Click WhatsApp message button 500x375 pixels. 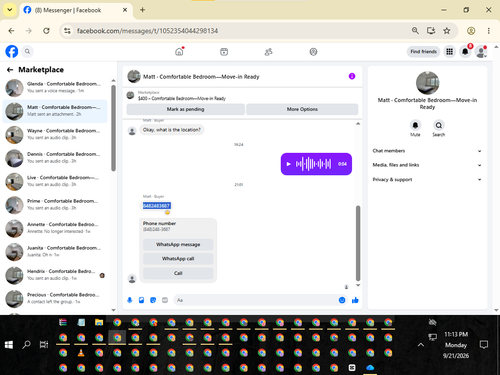point(178,244)
